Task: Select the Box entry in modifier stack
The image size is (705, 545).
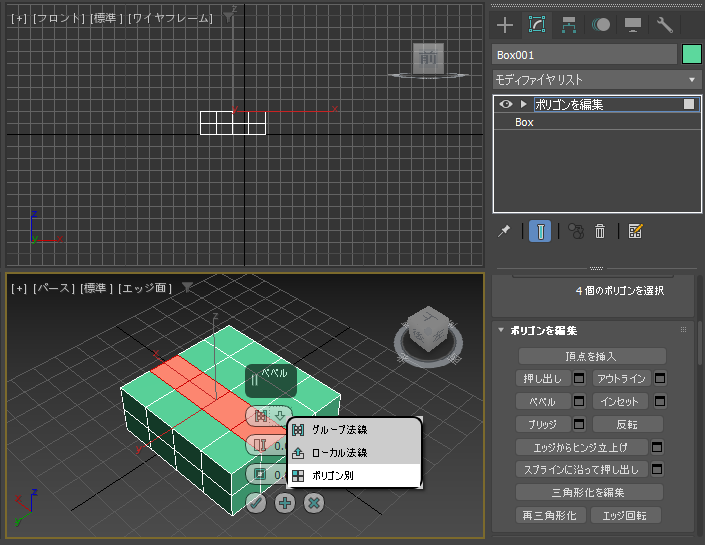Action: coord(524,122)
